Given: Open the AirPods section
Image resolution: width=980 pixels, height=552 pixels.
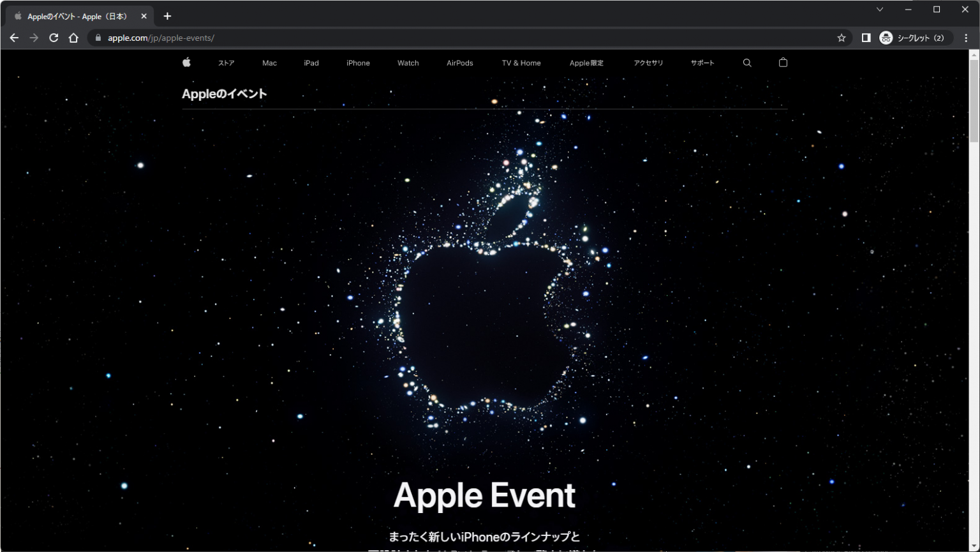Looking at the screenshot, I should pos(459,62).
